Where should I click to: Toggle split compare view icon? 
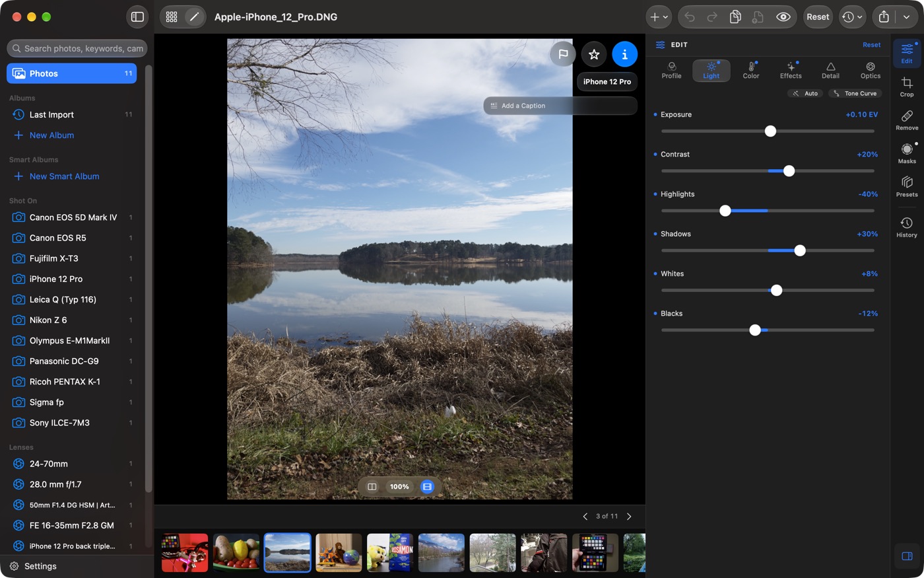[372, 487]
